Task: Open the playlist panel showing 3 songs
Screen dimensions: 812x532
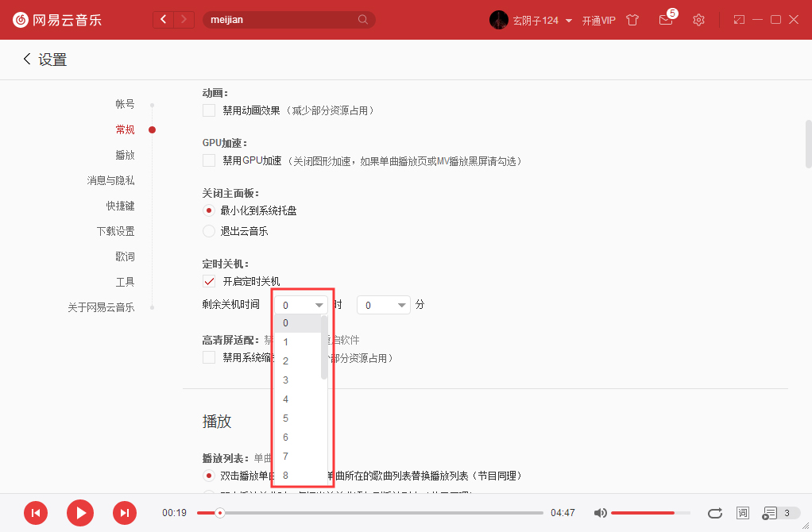Action: point(772,513)
